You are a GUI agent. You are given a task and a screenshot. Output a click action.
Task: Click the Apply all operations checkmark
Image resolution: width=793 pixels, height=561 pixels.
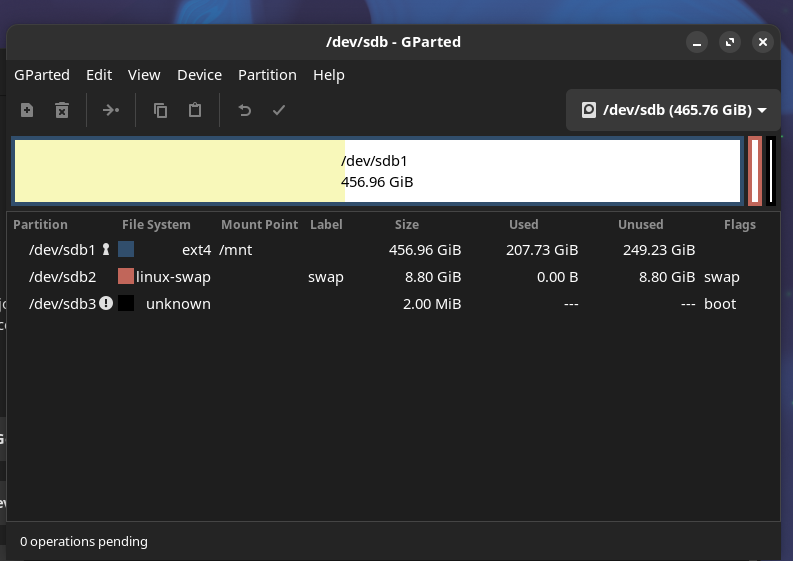pyautogui.click(x=279, y=110)
